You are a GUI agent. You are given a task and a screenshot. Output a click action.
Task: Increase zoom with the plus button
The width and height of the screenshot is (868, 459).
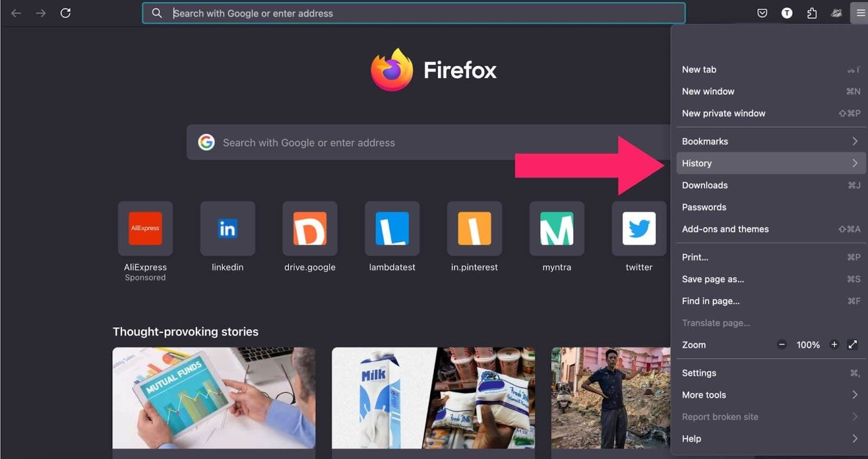tap(834, 345)
